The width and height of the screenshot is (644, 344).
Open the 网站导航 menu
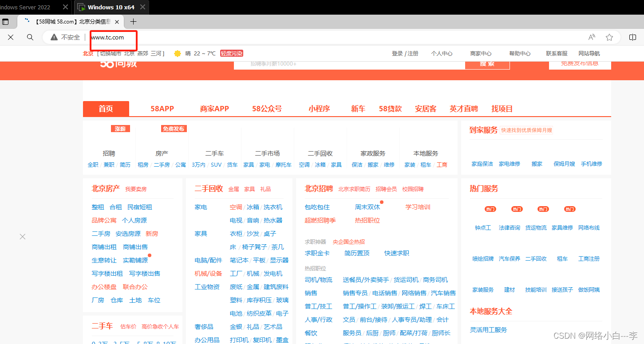[x=589, y=54]
